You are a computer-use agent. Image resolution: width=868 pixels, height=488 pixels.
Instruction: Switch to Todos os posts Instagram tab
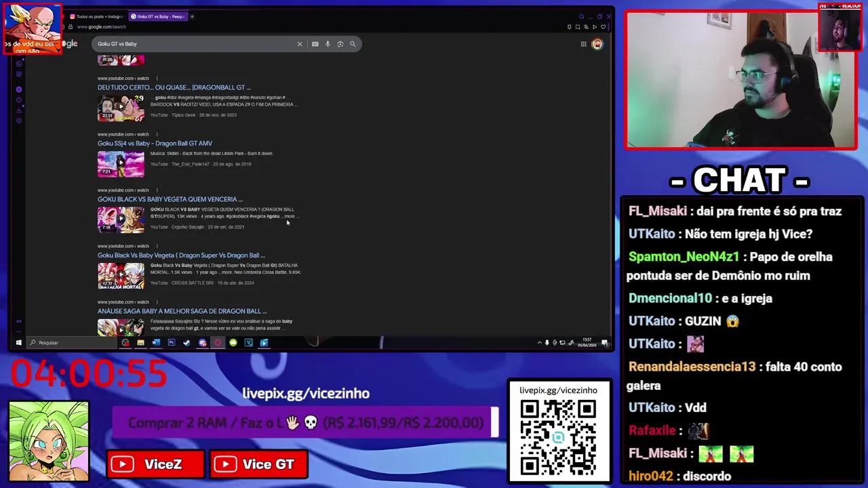click(96, 16)
